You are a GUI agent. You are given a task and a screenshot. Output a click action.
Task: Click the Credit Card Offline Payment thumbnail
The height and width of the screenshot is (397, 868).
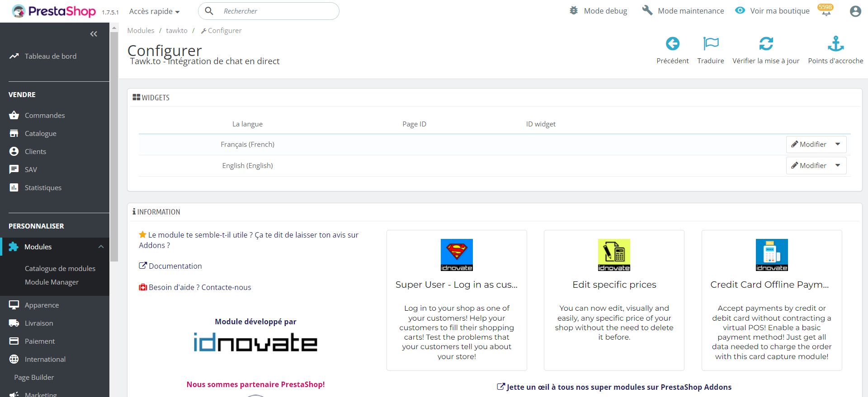tap(772, 255)
